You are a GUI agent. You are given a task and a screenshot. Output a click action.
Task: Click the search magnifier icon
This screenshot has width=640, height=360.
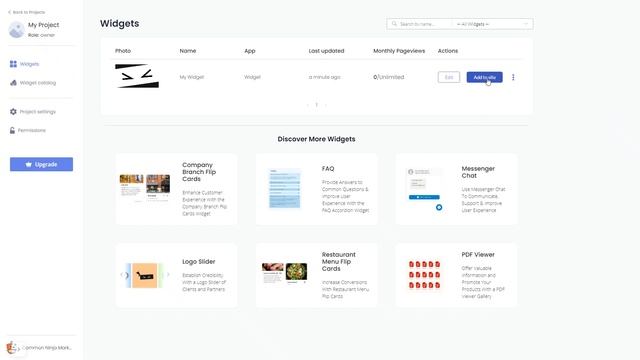pos(394,24)
